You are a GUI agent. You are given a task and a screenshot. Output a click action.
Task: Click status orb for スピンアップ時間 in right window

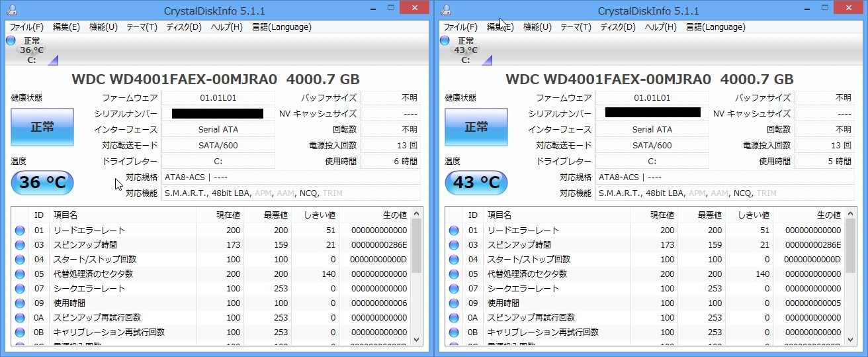click(453, 245)
